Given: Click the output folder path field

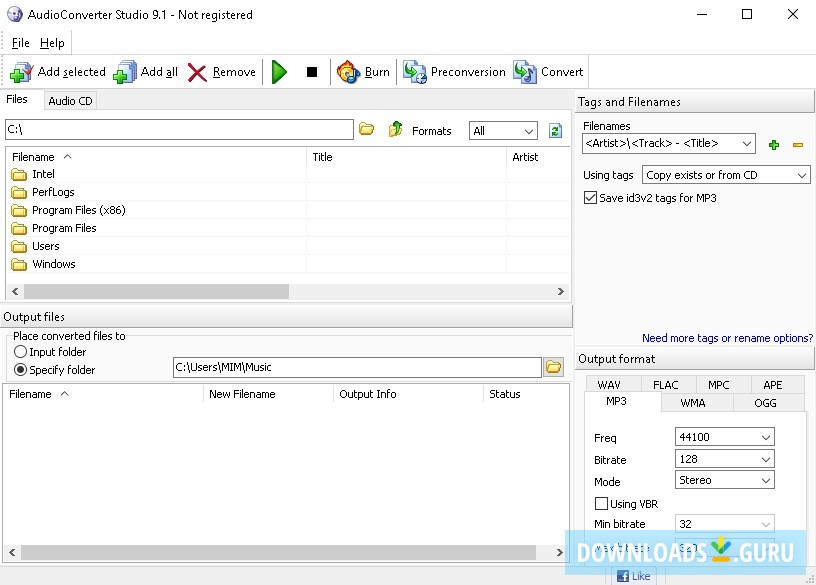Looking at the screenshot, I should pyautogui.click(x=358, y=367).
